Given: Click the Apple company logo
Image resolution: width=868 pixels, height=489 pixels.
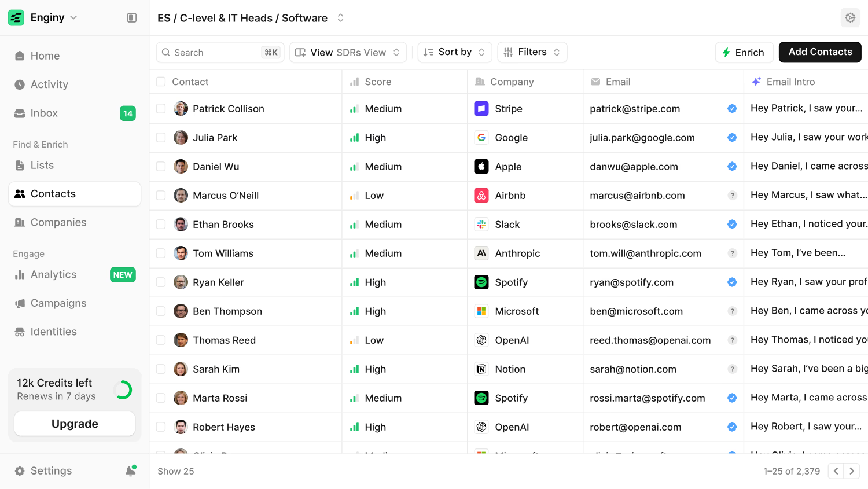Looking at the screenshot, I should pos(481,167).
